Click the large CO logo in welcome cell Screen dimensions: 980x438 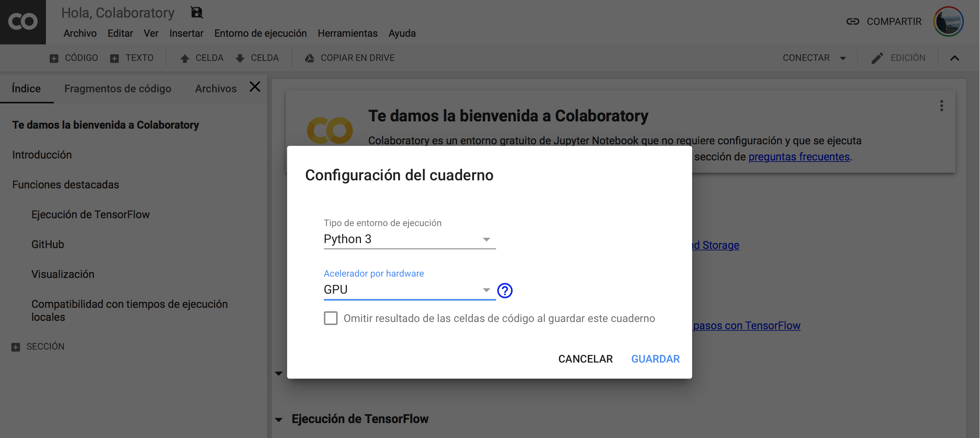coord(330,131)
